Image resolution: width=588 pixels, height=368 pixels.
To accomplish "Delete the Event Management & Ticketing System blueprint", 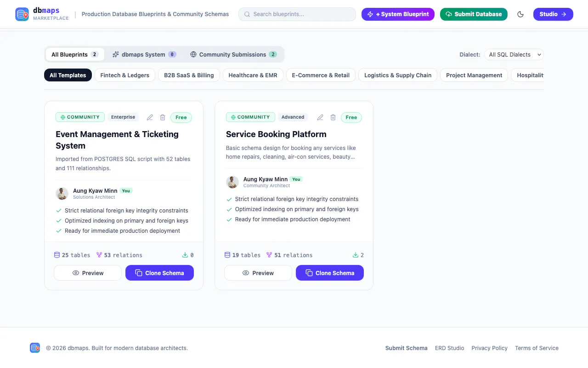I will 163,117.
